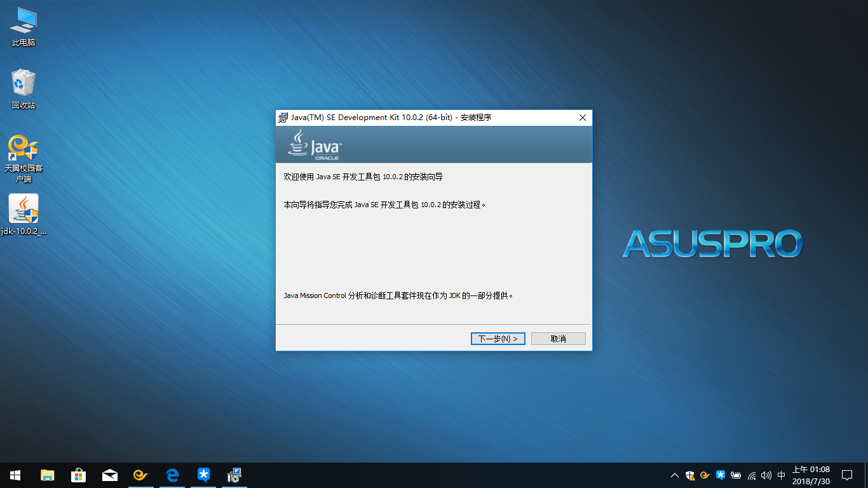Open the Wi-Fi network panel

click(x=752, y=475)
